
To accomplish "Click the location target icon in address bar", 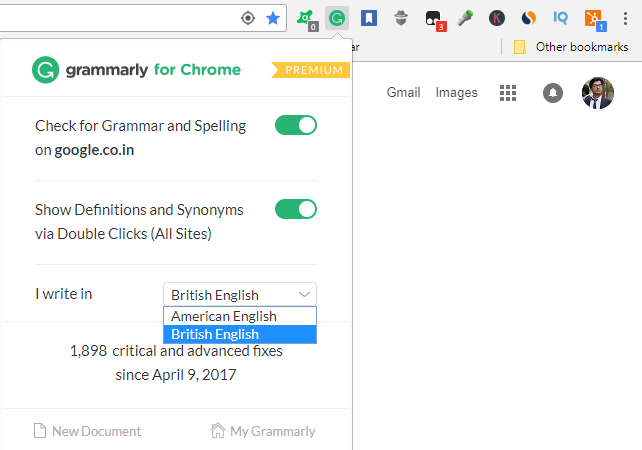I will [x=248, y=18].
